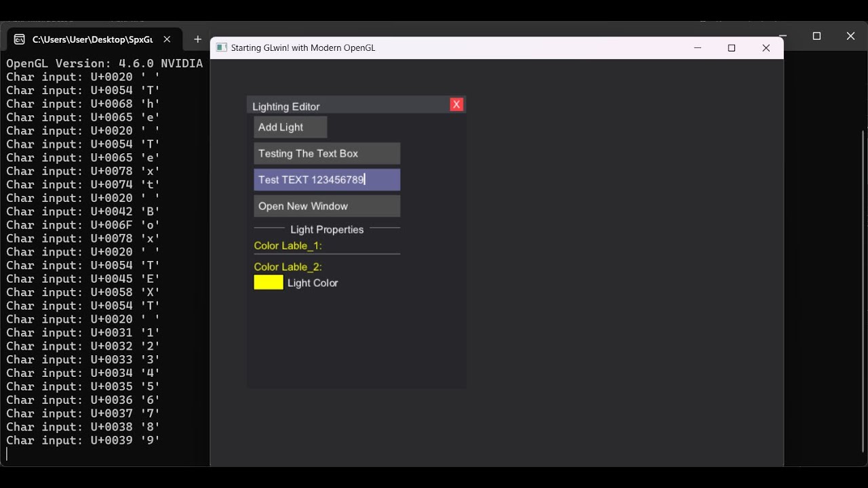
Task: Click terminal line "Char input: U+0045 'E'"
Action: (83, 279)
